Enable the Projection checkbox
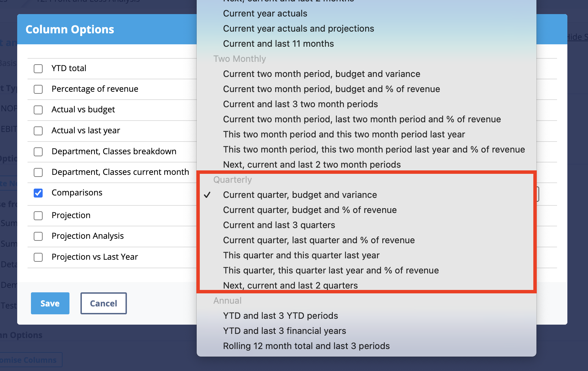588x371 pixels. [38, 215]
